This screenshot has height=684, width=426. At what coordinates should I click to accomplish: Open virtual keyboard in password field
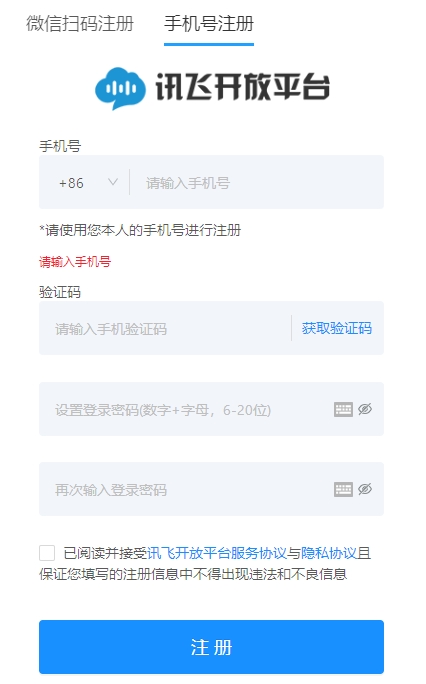coord(343,410)
